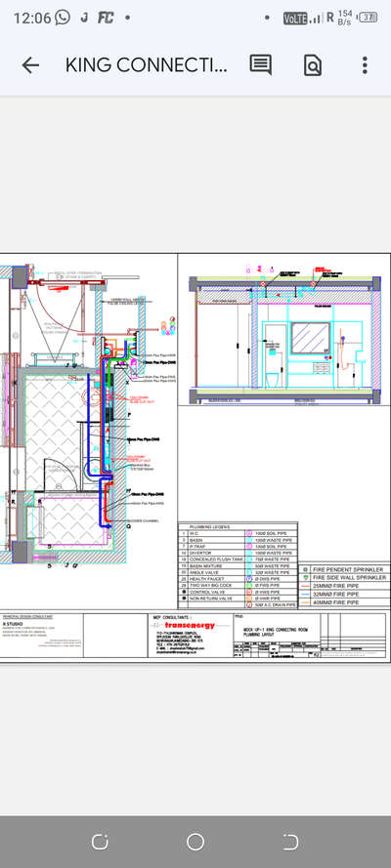Tap the 32MM fire pipe blue legend line
This screenshot has height=868, width=391.
point(306,594)
